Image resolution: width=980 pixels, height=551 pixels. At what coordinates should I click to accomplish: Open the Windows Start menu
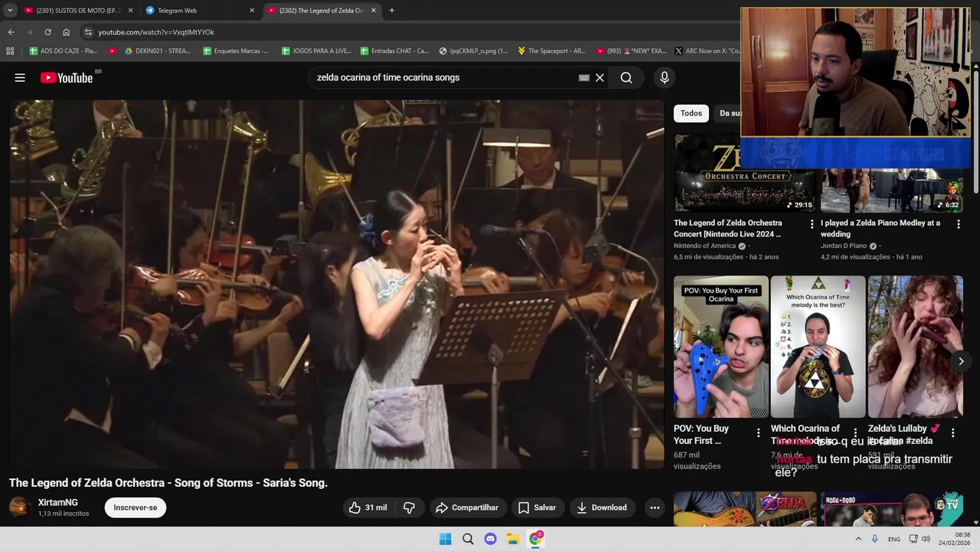pyautogui.click(x=445, y=539)
